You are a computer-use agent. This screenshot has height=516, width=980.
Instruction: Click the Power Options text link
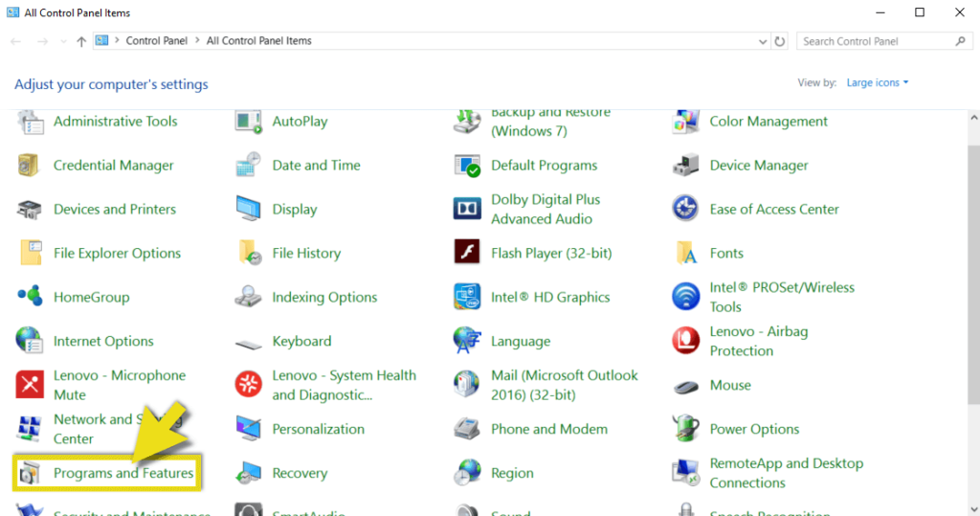[754, 430]
